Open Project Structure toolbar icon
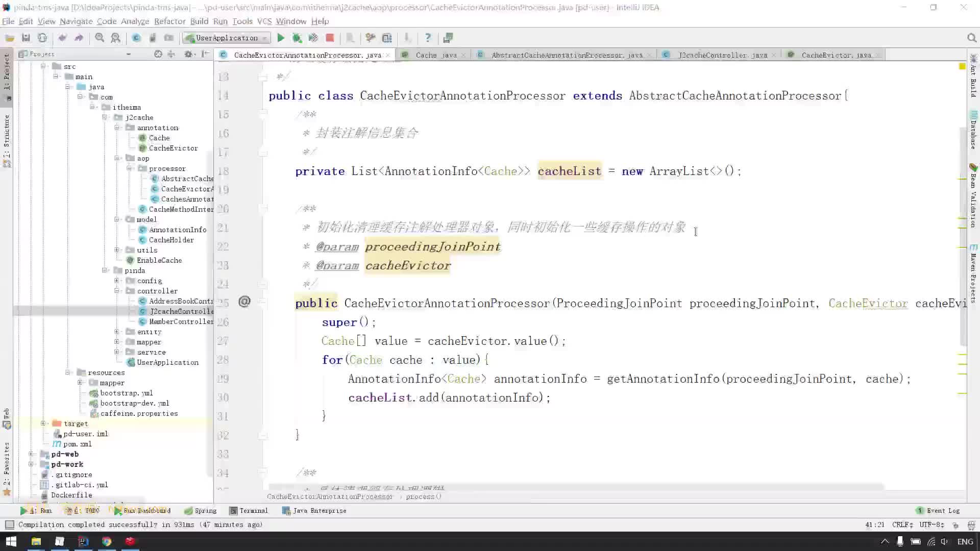The width and height of the screenshot is (980, 551). pos(387,38)
